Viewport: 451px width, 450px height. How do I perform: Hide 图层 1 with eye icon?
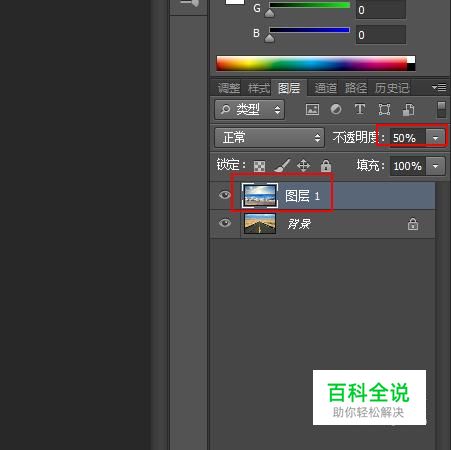pyautogui.click(x=225, y=195)
